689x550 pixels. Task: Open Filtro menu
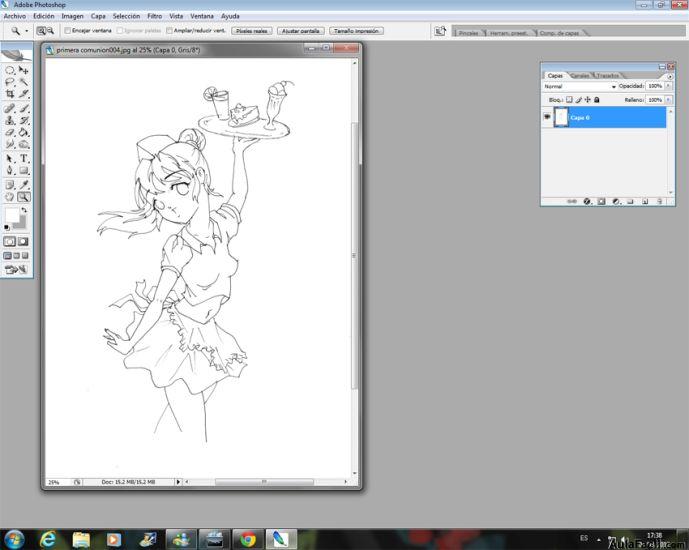[x=154, y=16]
